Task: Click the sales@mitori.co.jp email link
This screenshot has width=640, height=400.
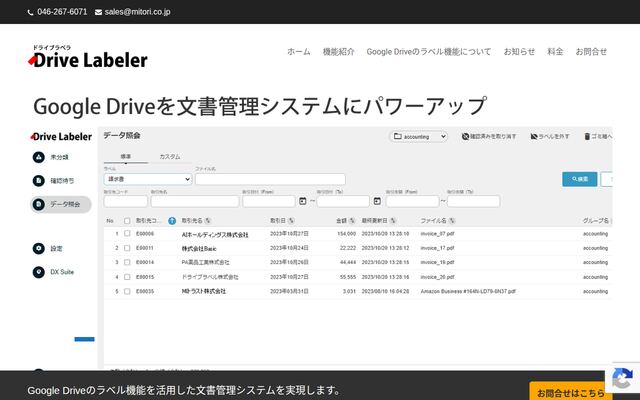Action: (137, 12)
